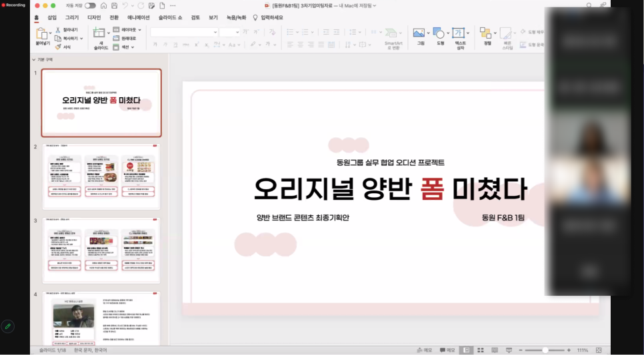This screenshot has height=355, width=644.
Task: Switch to Normal view icon
Action: 466,350
